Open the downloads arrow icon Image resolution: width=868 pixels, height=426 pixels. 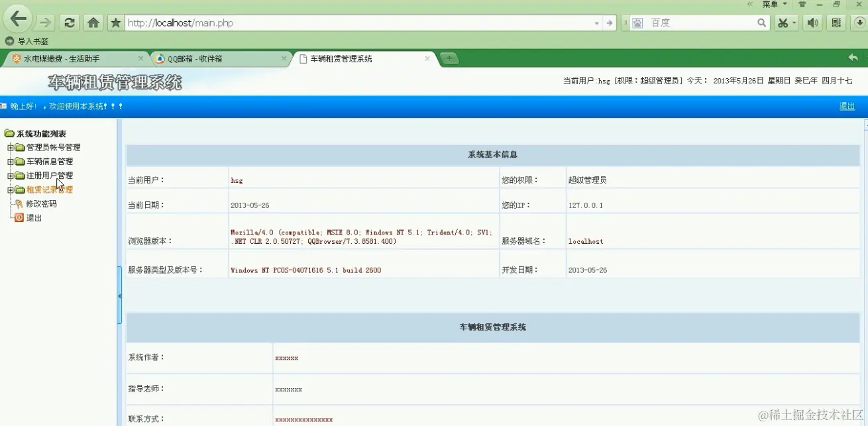(859, 23)
